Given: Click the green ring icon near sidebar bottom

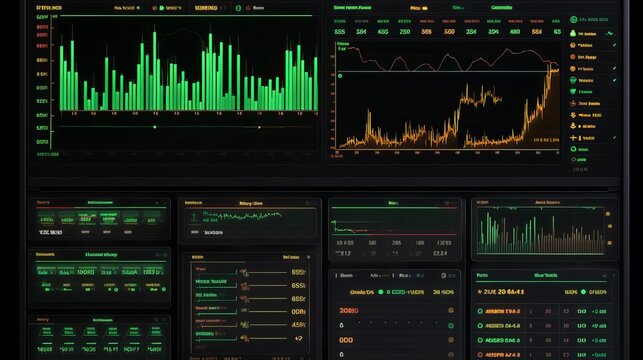Looking at the screenshot, I should coord(573,149).
